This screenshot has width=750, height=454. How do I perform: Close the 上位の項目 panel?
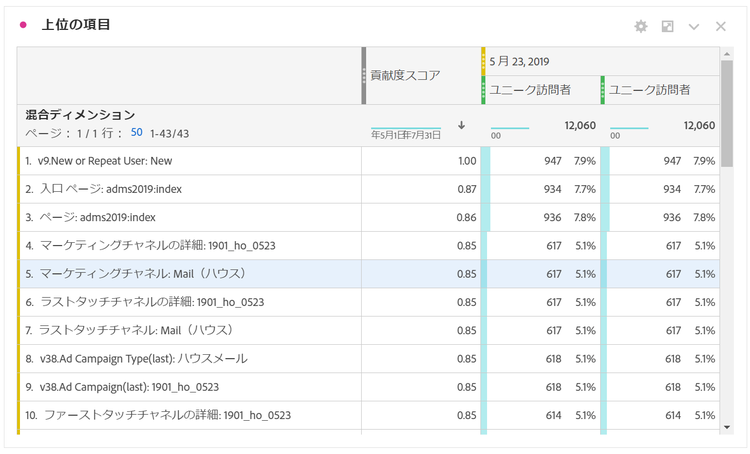(720, 26)
